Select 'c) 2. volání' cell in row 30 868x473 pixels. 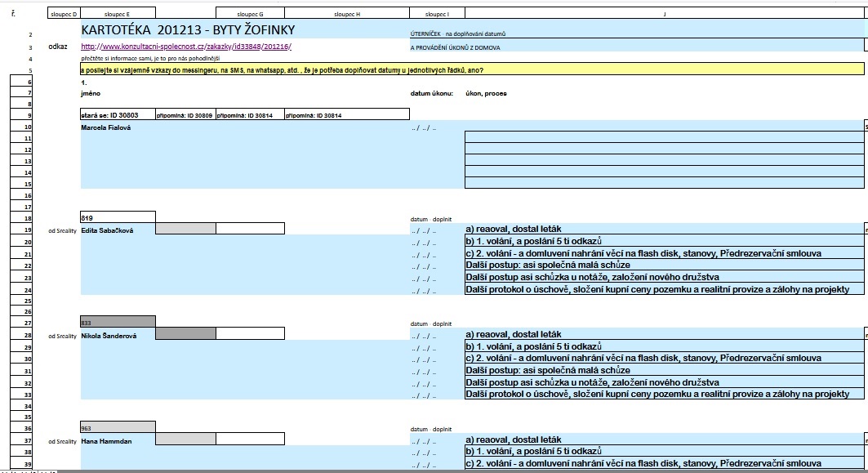click(665, 358)
